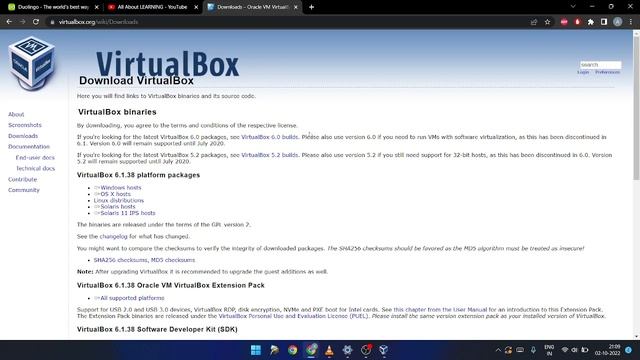Open the VirtualBox Personal Use and Evaluation License link
The image size is (640, 360).
click(293, 316)
